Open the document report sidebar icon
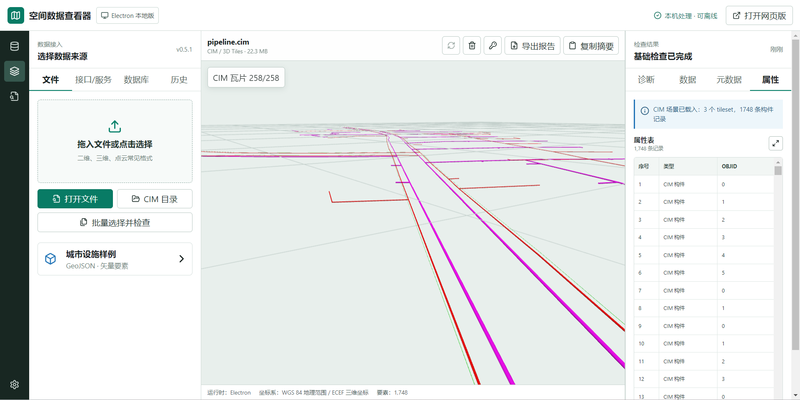The image size is (800, 400). click(x=14, y=96)
